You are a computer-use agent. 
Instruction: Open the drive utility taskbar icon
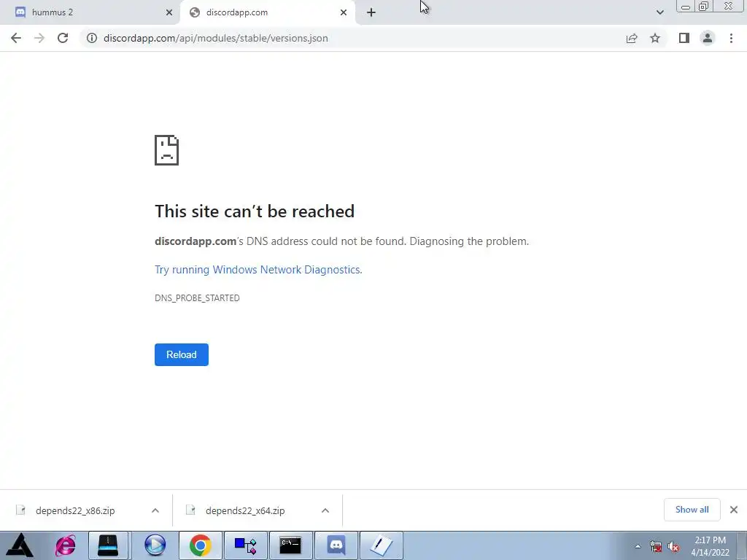pyautogui.click(x=109, y=545)
